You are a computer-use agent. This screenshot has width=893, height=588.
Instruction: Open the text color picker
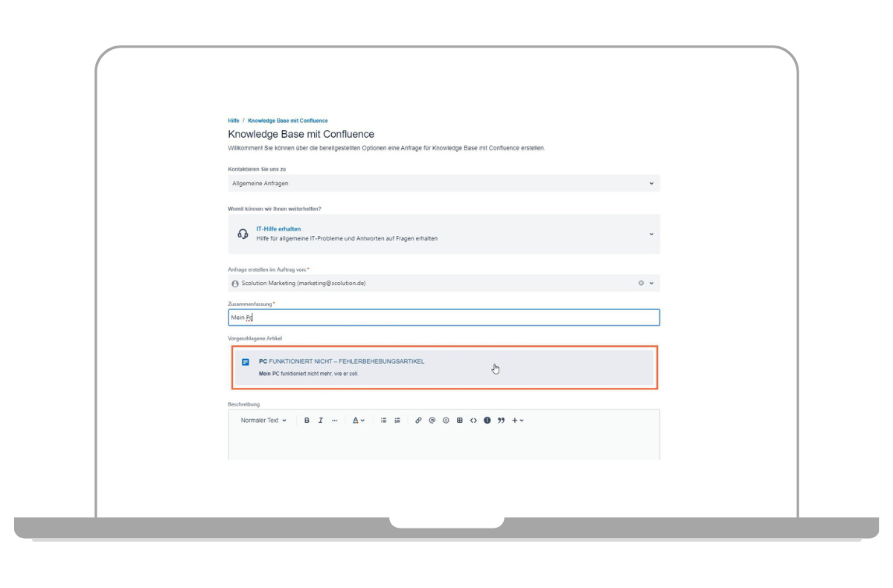click(358, 421)
